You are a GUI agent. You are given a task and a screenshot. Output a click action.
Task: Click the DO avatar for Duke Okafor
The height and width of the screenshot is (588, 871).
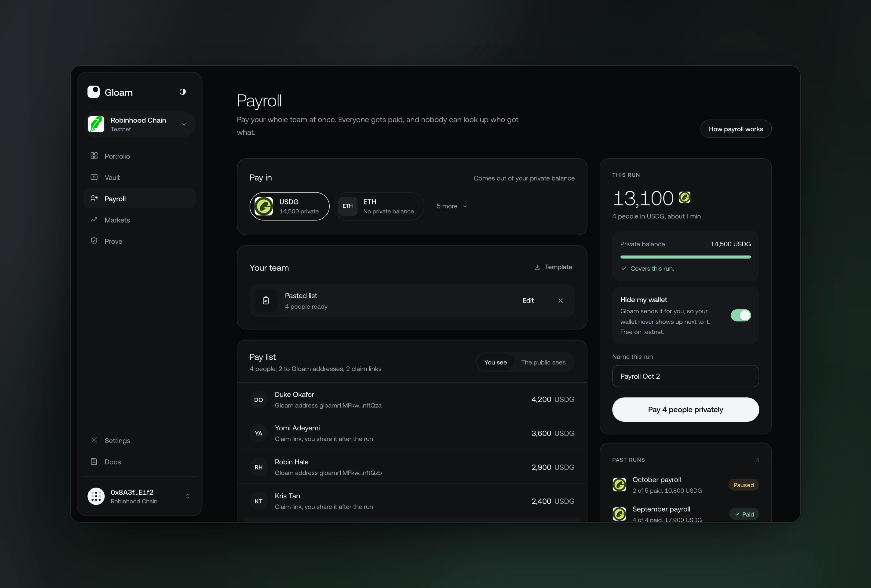[259, 400]
